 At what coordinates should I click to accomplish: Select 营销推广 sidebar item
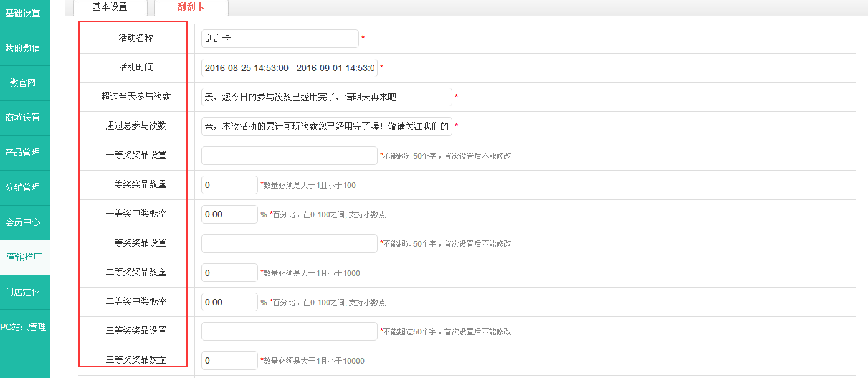(x=24, y=257)
